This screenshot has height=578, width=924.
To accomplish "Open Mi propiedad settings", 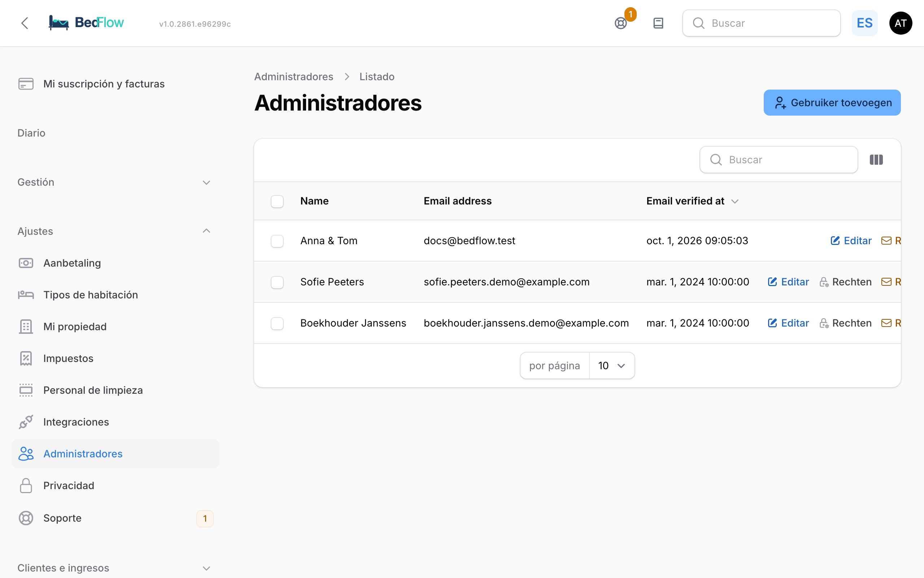I will click(75, 327).
